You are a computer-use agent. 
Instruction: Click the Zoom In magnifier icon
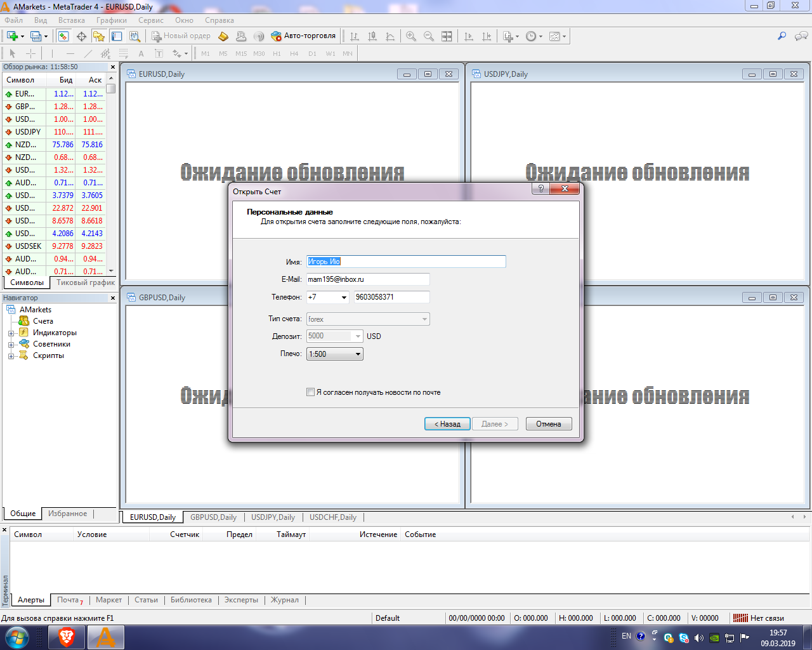(411, 36)
